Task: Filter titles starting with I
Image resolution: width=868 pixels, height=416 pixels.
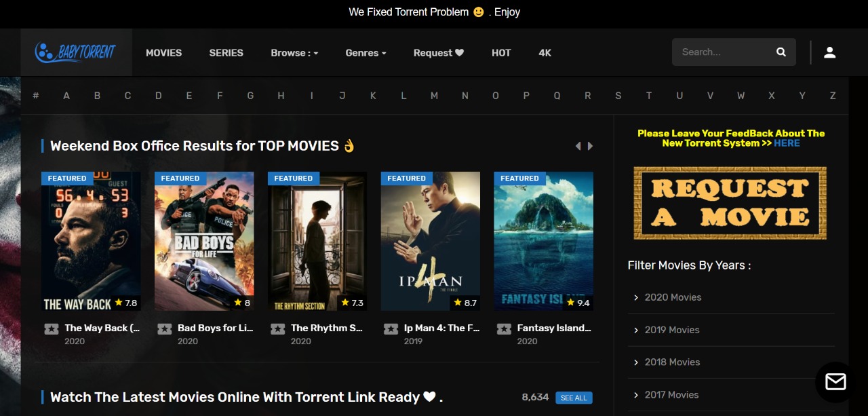Action: pyautogui.click(x=312, y=96)
